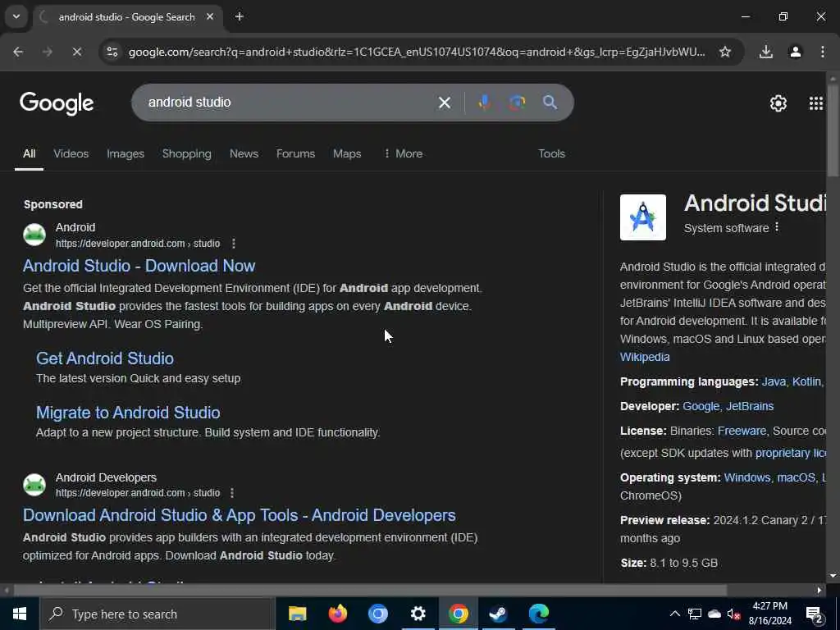Show hidden system tray icons

(x=675, y=614)
